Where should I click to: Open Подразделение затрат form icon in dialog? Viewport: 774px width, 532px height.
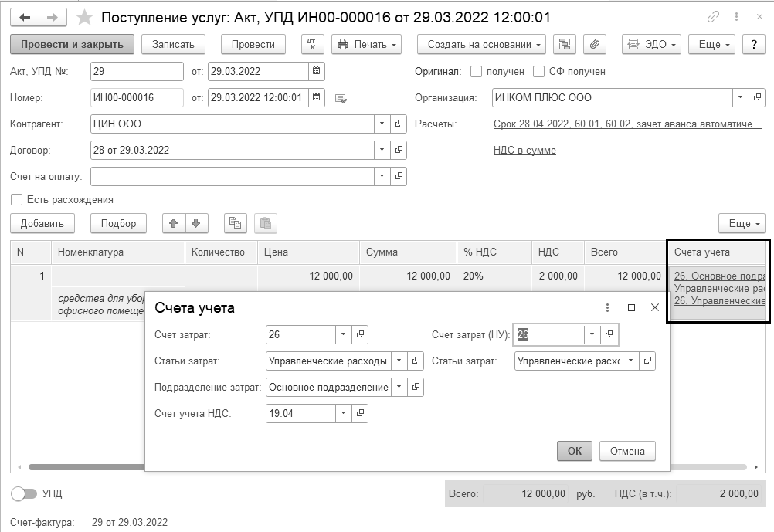[416, 387]
